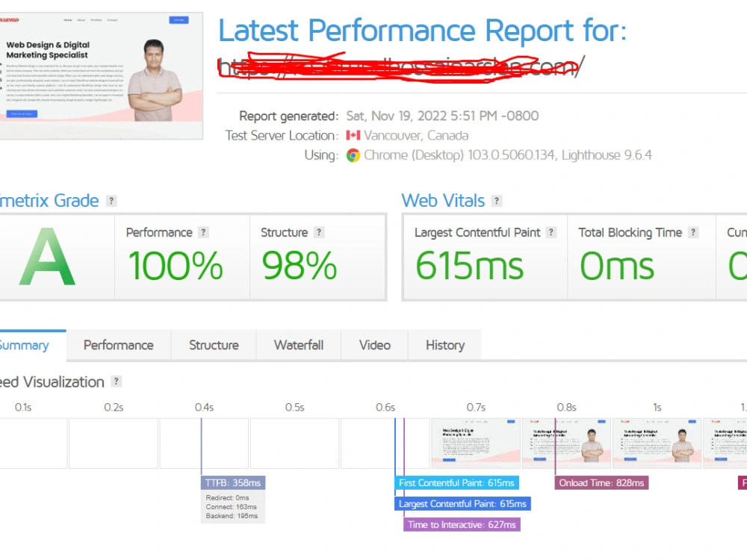This screenshot has height=560, width=747.
Task: Click the Canada flag icon
Action: tap(353, 136)
